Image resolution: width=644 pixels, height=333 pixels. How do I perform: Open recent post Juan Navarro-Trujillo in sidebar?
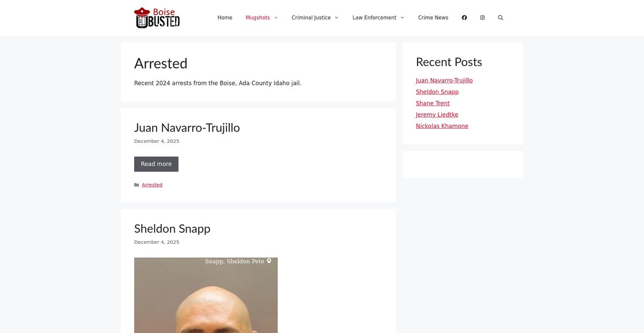[444, 81]
